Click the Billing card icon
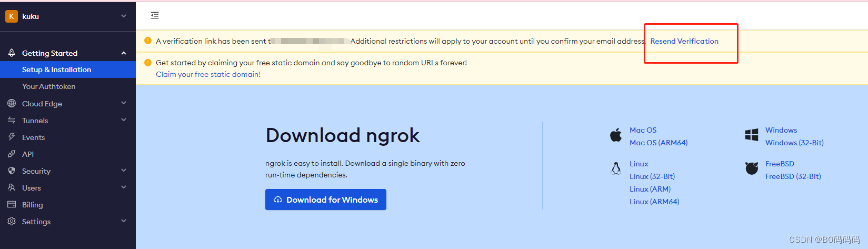The height and width of the screenshot is (249, 868). [x=12, y=204]
